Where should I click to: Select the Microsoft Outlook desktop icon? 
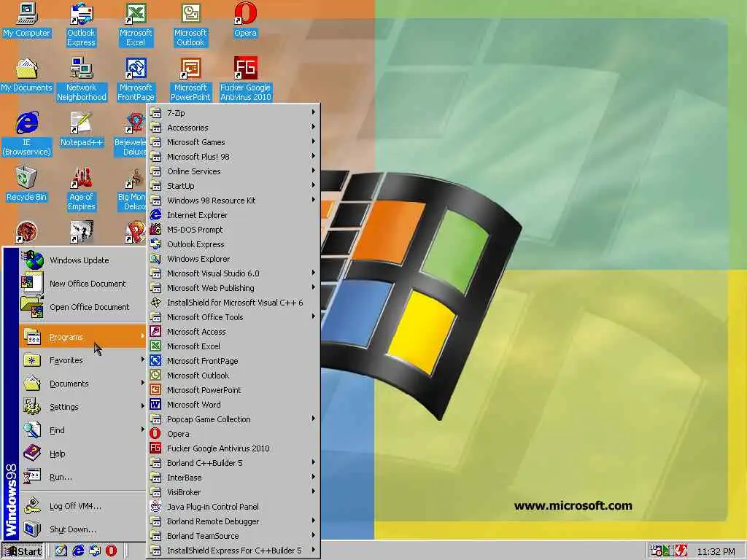click(190, 25)
